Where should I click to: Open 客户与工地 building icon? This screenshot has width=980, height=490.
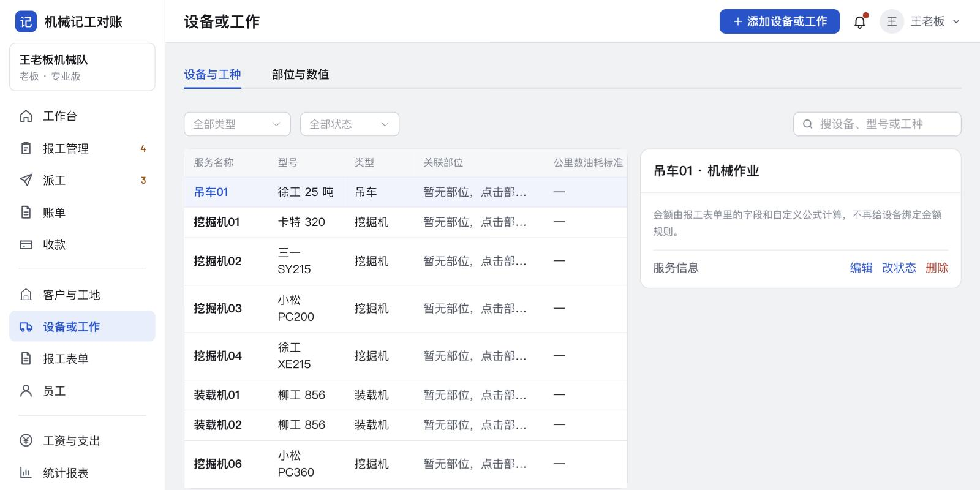pyautogui.click(x=26, y=295)
